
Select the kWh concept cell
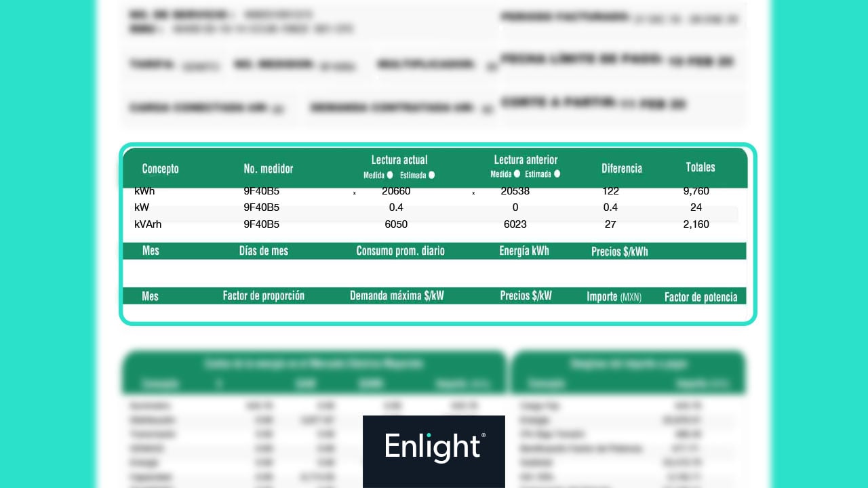(x=144, y=191)
